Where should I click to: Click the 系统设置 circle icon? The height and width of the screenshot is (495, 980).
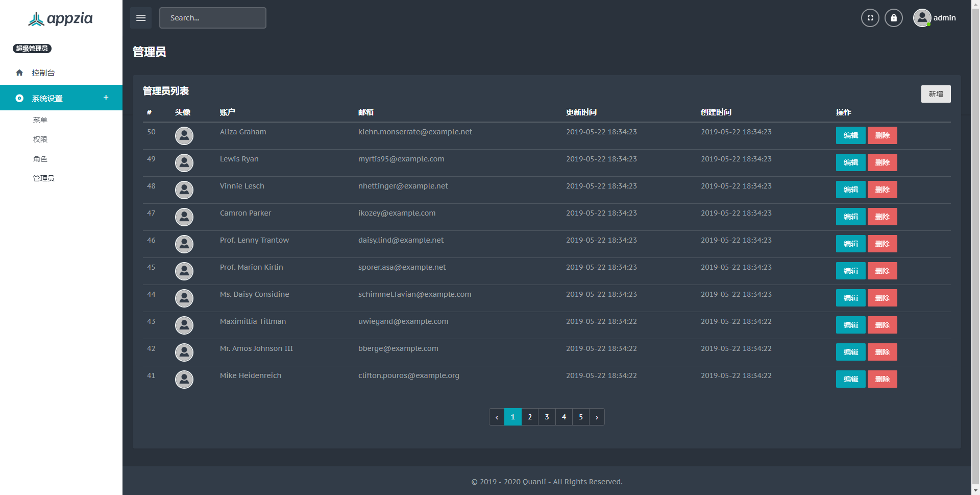(19, 98)
